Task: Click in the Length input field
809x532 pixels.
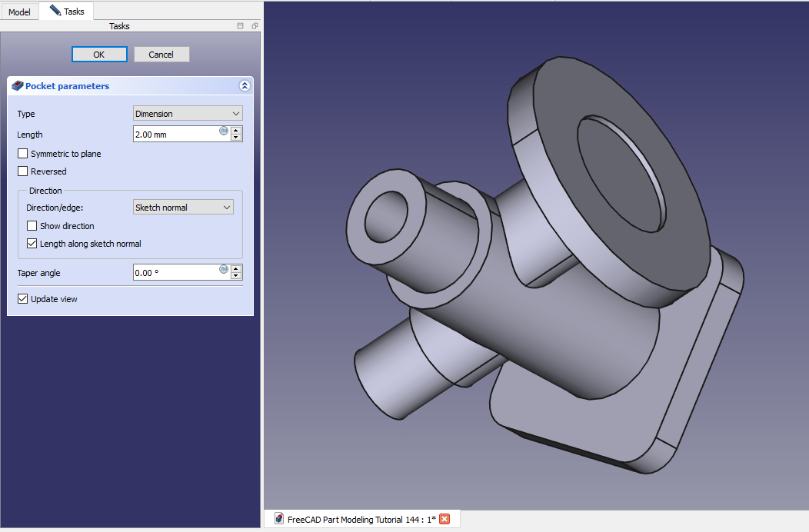Action: pyautogui.click(x=175, y=135)
